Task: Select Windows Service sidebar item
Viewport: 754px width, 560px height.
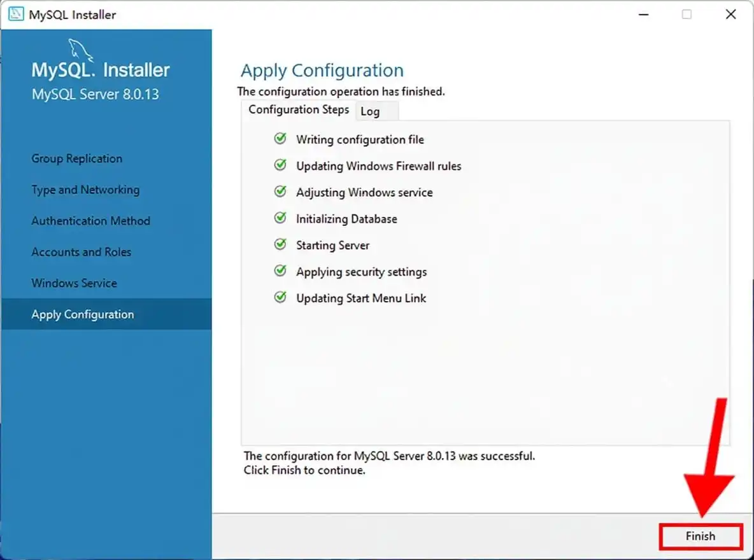Action: pyautogui.click(x=74, y=283)
